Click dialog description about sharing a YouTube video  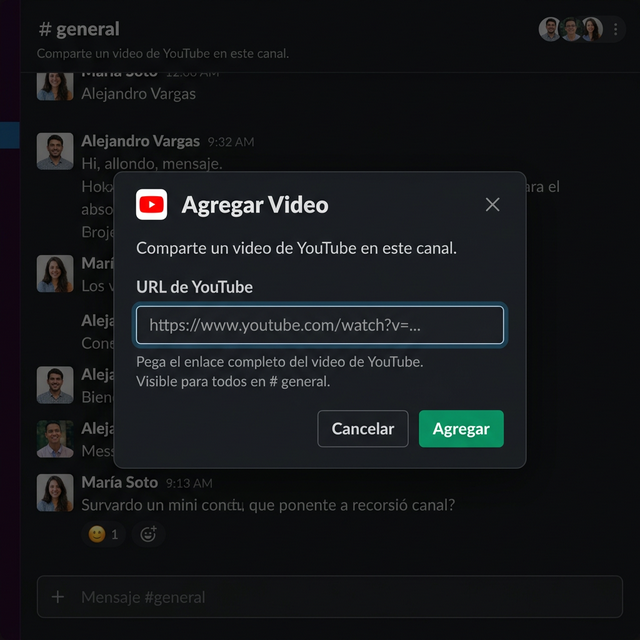pos(296,248)
